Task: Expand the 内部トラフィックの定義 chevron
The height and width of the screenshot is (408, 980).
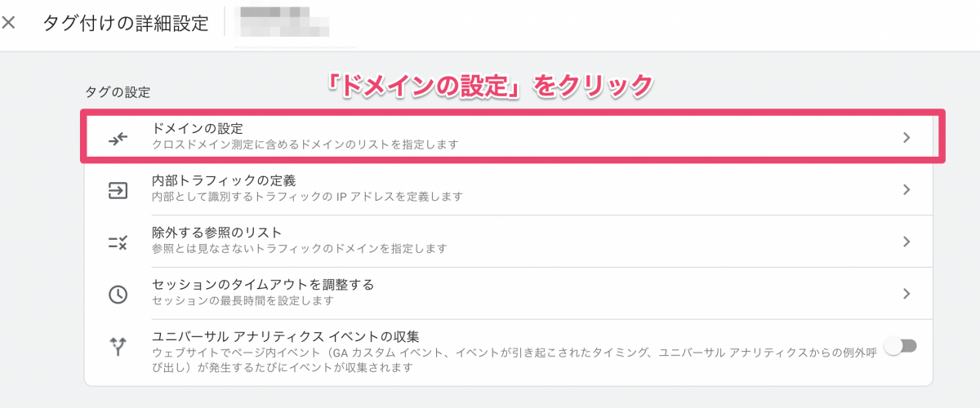Action: click(x=906, y=190)
